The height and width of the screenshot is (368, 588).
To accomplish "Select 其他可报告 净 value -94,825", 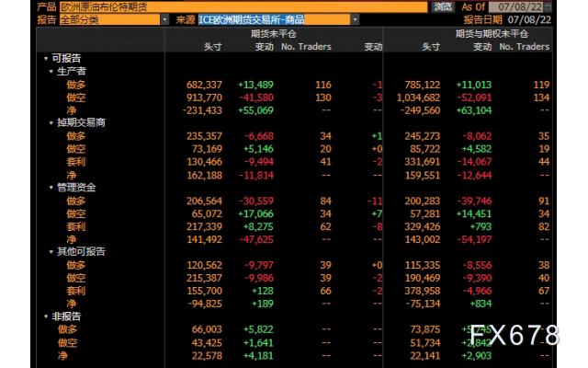I will 205,304.
